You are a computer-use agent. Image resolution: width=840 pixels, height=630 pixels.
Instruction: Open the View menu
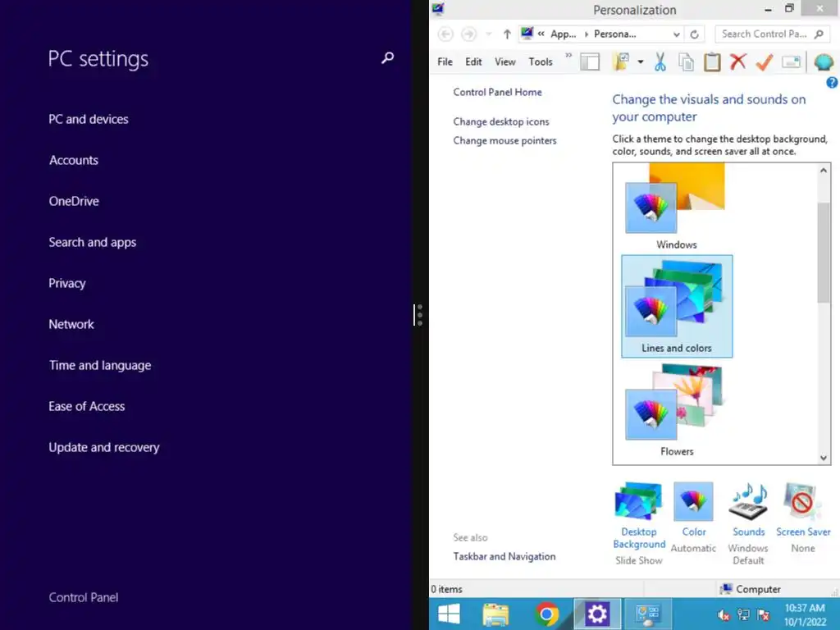(504, 62)
